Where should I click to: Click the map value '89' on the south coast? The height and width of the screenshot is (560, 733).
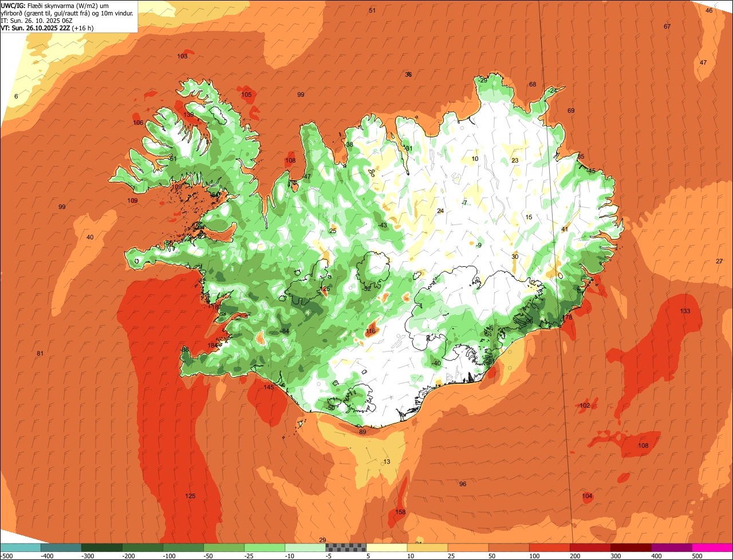(x=362, y=432)
